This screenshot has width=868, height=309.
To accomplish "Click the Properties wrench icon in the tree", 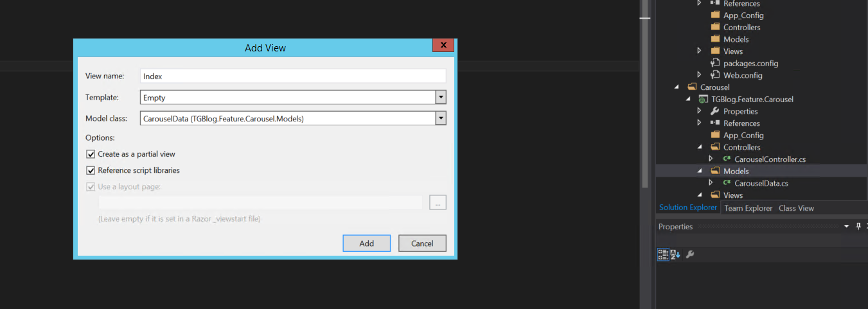I will (714, 111).
